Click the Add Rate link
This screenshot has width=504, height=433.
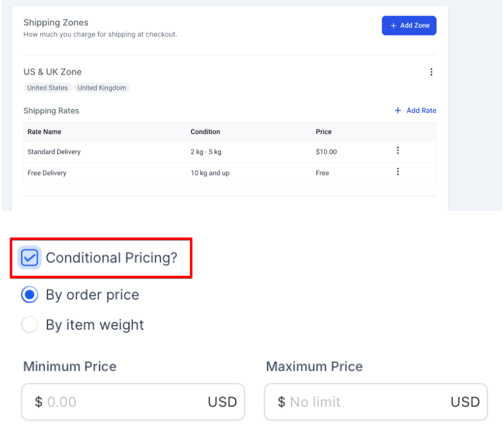pyautogui.click(x=415, y=110)
